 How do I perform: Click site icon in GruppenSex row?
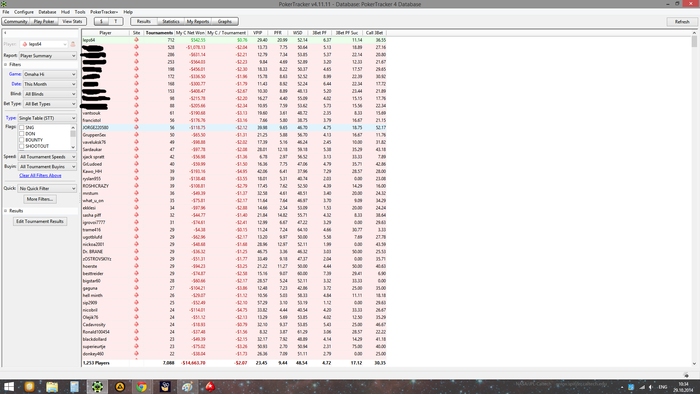click(136, 135)
